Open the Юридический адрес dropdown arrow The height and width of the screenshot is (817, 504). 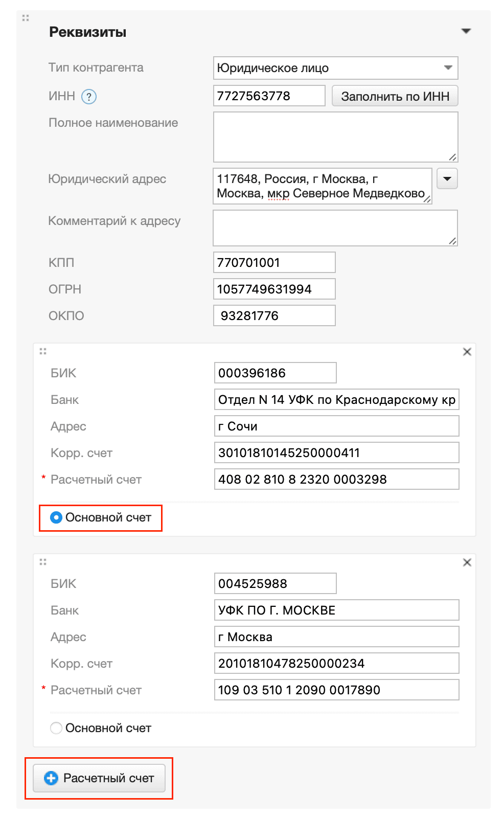coord(447,179)
